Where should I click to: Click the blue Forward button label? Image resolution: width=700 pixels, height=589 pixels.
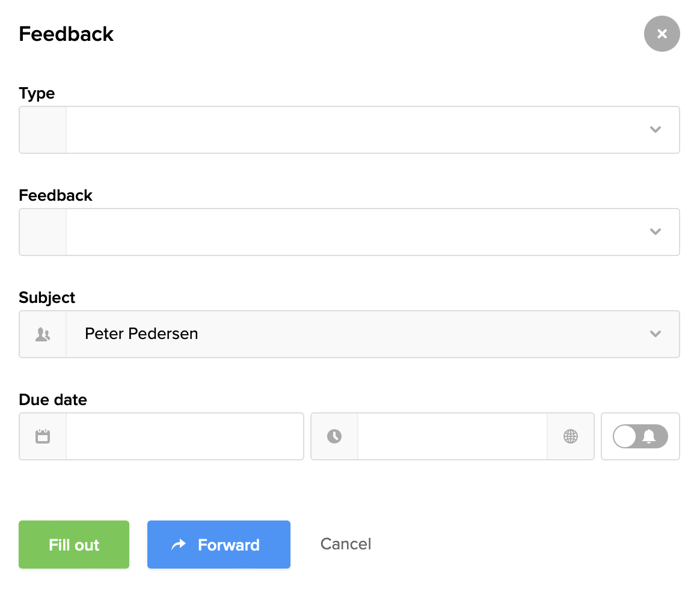click(x=229, y=545)
